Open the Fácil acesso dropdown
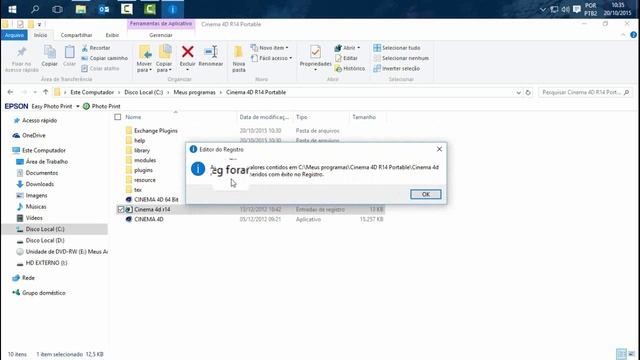Image resolution: width=640 pixels, height=360 pixels. point(272,58)
